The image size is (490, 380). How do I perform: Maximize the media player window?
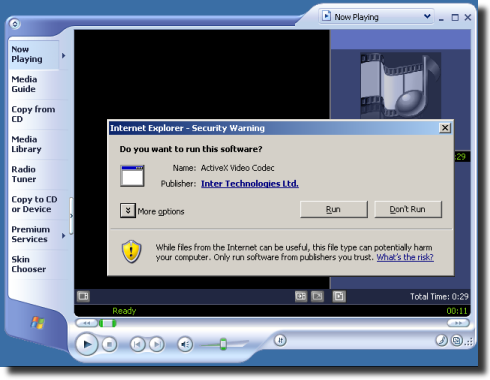(455, 17)
